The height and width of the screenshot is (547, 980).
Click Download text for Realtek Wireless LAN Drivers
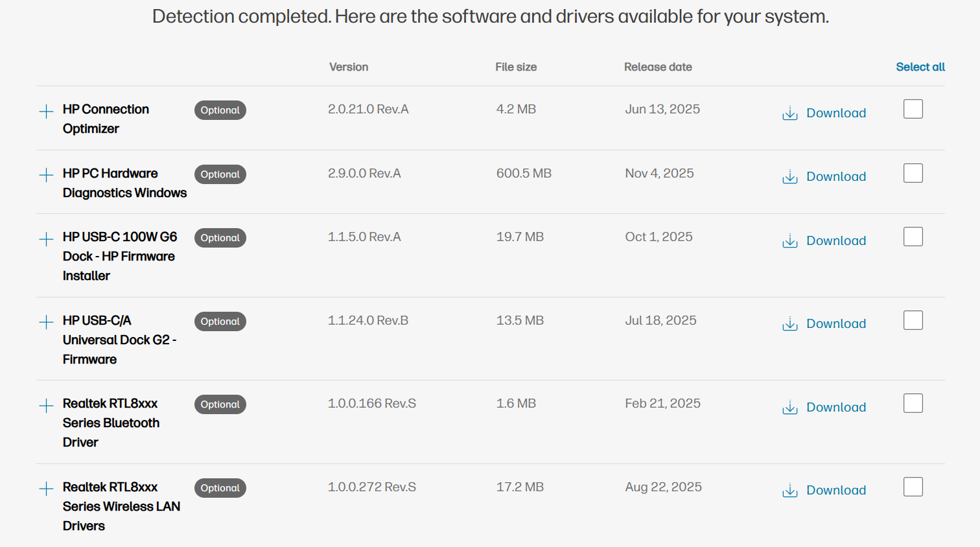[x=836, y=490]
